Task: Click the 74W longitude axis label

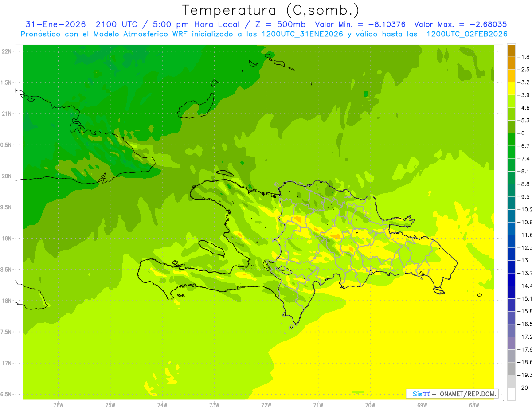Action: click(x=162, y=405)
